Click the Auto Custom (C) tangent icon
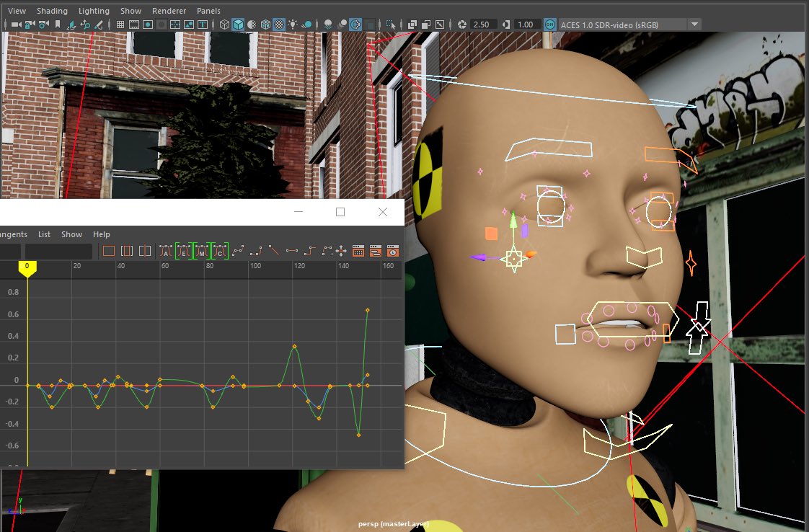This screenshot has width=809, height=532. click(220, 252)
